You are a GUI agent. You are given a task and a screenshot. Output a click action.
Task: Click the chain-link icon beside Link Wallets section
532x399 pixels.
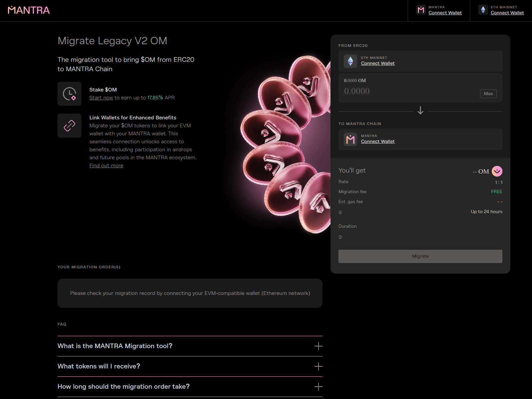[x=69, y=126]
